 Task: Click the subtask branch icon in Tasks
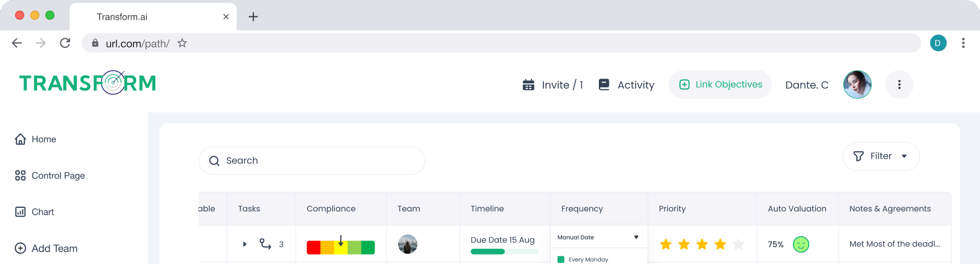(265, 244)
